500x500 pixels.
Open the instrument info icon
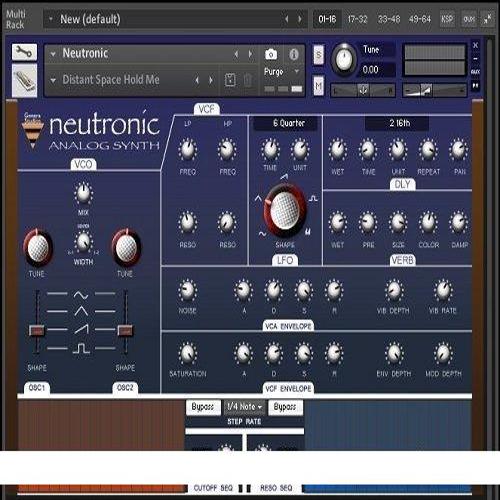pos(294,54)
